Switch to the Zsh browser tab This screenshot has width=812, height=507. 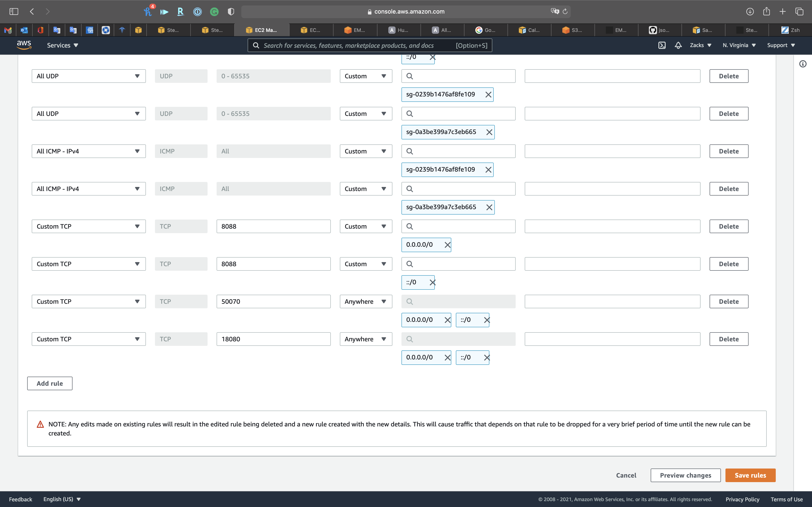click(x=790, y=30)
